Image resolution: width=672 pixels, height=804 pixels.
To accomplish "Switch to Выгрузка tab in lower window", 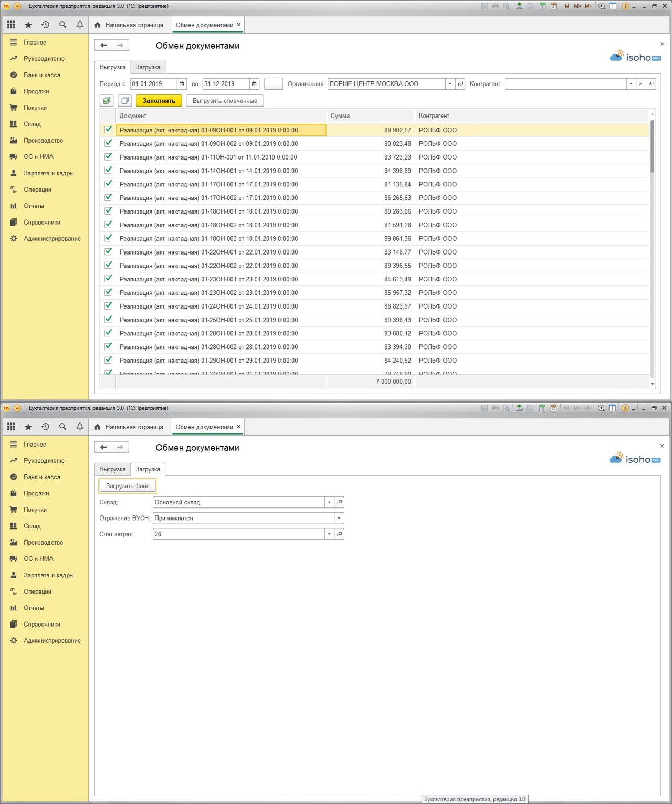I will [x=112, y=469].
